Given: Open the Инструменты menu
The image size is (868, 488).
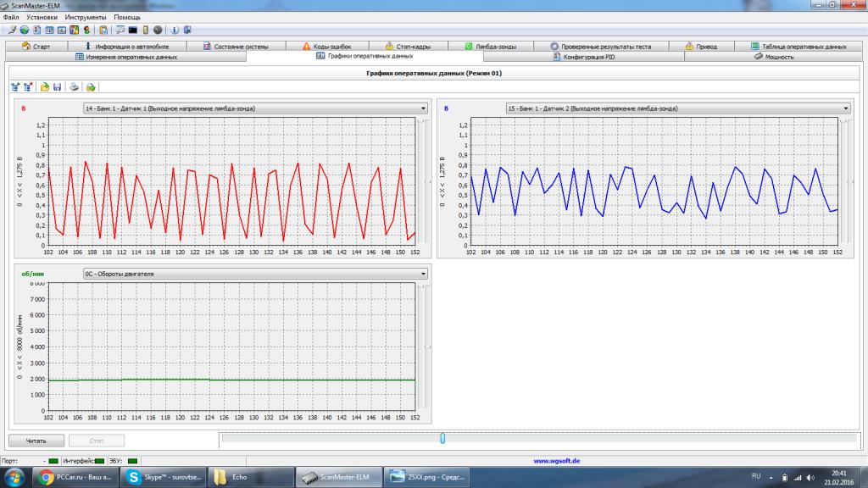Looking at the screenshot, I should pos(86,17).
